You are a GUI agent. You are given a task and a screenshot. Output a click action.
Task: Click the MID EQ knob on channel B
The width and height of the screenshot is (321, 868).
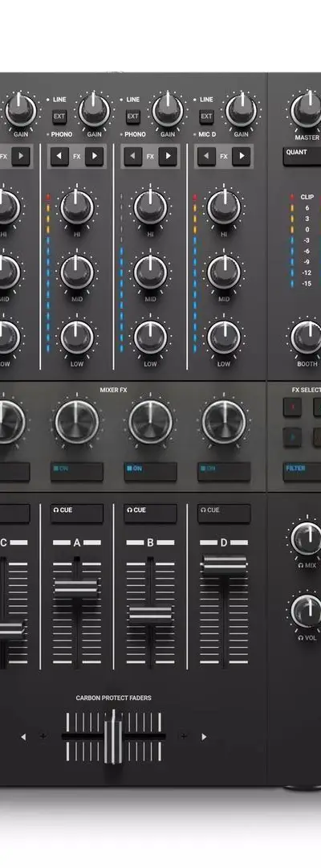click(x=150, y=272)
